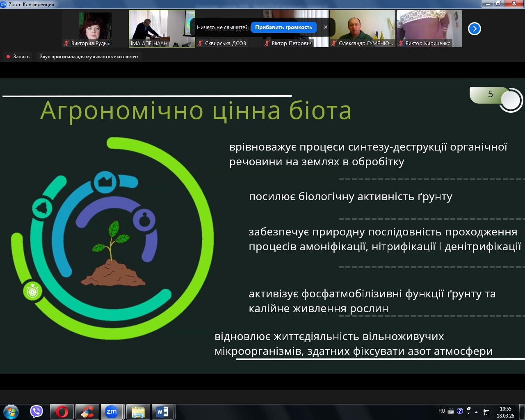Click the Windows Start button

[x=11, y=411]
